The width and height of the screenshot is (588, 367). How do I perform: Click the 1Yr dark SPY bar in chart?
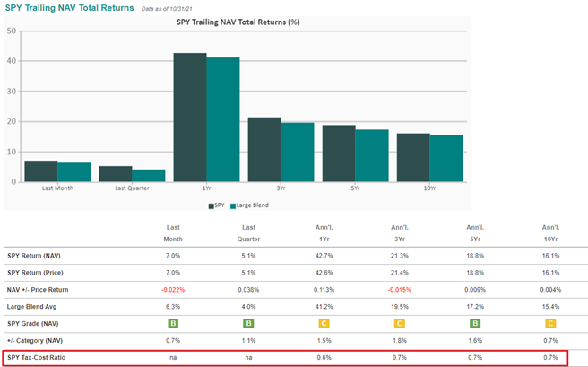[190, 118]
